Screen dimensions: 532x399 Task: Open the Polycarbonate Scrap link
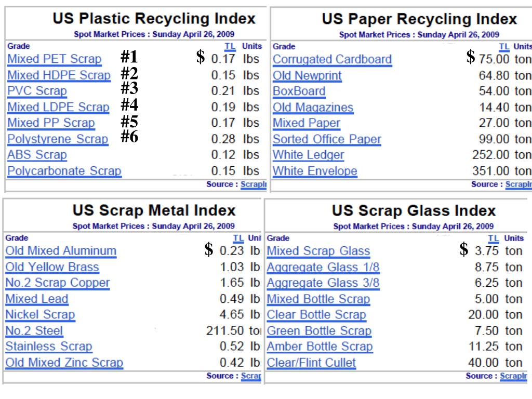[x=64, y=170]
